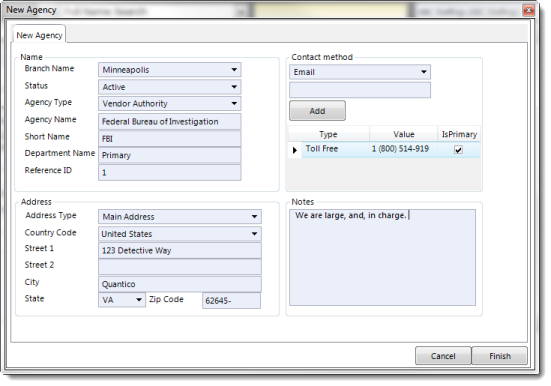This screenshot has height=386, width=551.
Task: Click the Finish button
Action: [499, 356]
